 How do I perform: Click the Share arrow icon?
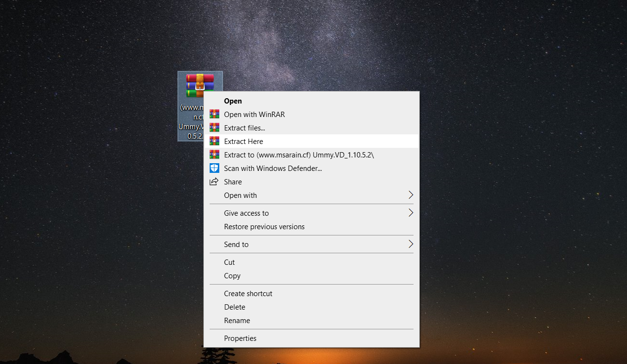pos(214,182)
